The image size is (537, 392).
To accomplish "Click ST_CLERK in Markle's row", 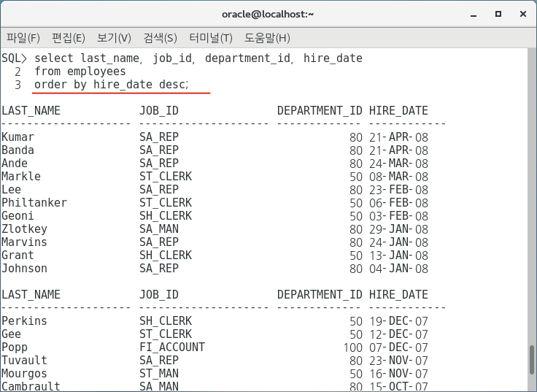I will tap(166, 177).
